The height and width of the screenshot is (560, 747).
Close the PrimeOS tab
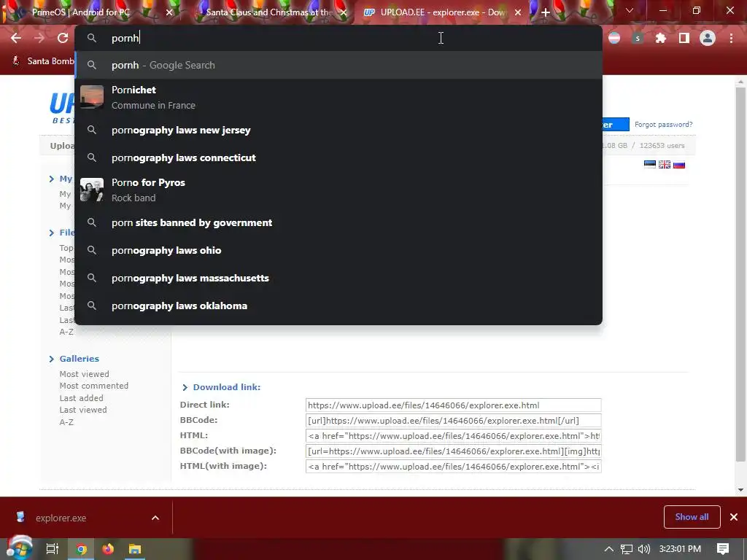pyautogui.click(x=169, y=12)
